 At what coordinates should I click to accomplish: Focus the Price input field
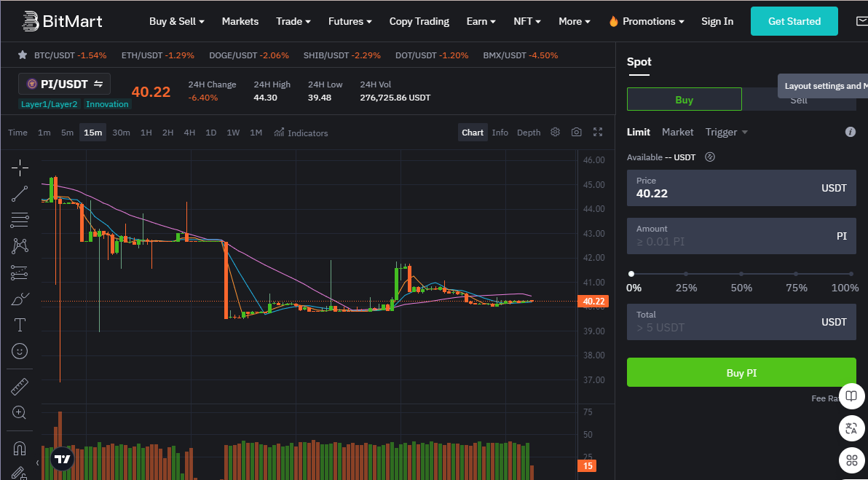tap(741, 188)
